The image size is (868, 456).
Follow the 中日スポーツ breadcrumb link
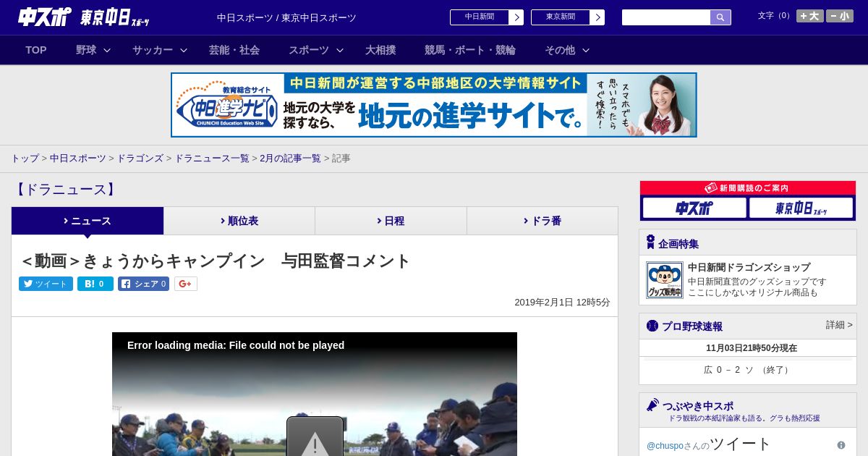(78, 159)
